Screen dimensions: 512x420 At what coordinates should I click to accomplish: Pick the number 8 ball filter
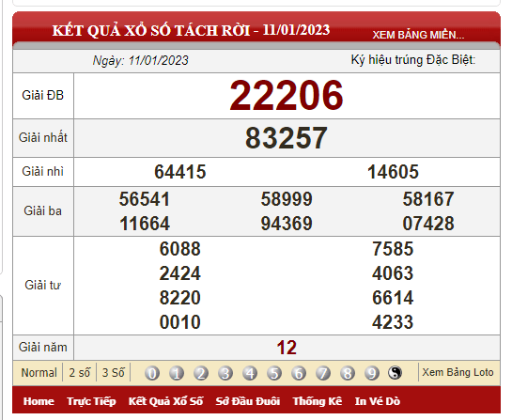tap(348, 373)
